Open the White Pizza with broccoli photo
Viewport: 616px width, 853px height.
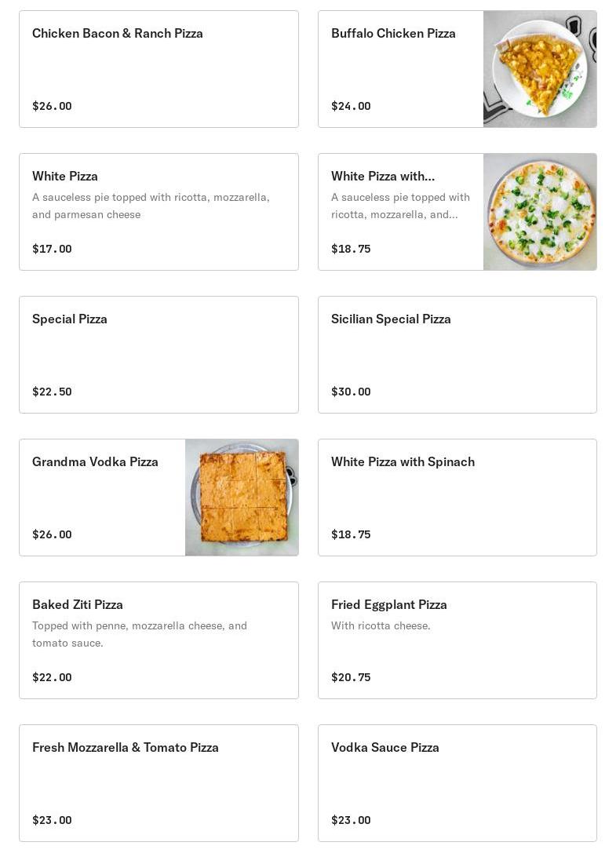[x=540, y=212]
